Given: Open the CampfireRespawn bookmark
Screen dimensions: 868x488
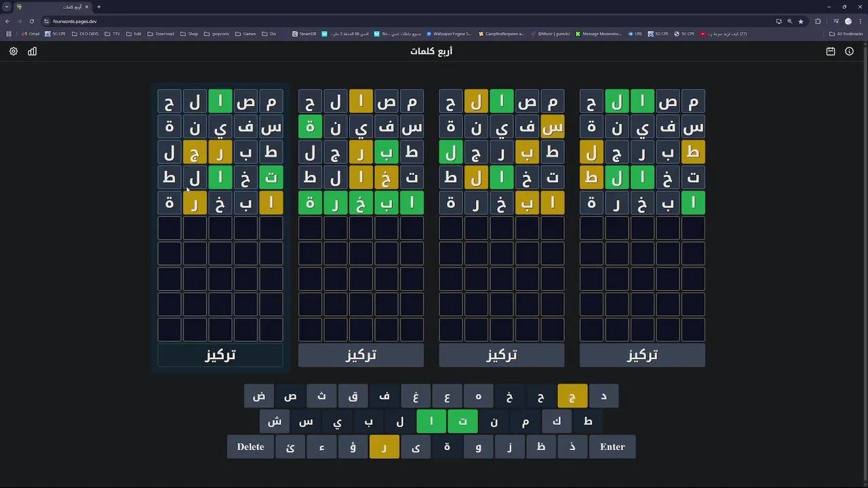Looking at the screenshot, I should click(x=501, y=34).
